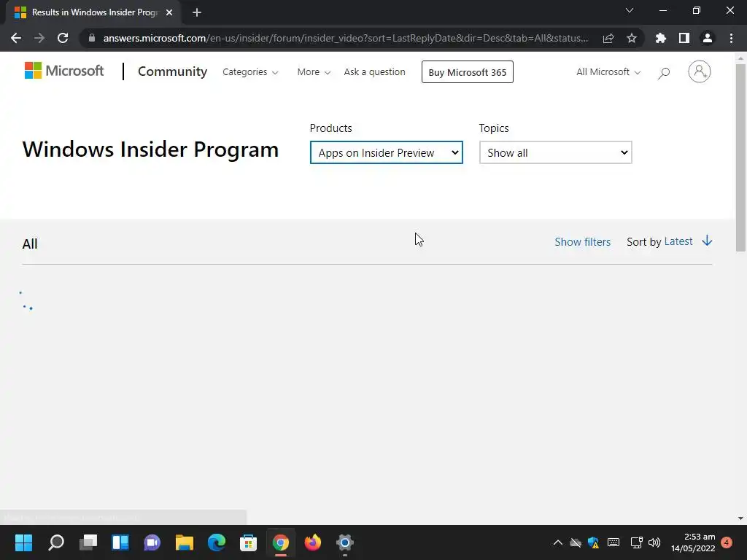Open Ask a question page
This screenshot has width=747, height=560.
tap(374, 72)
